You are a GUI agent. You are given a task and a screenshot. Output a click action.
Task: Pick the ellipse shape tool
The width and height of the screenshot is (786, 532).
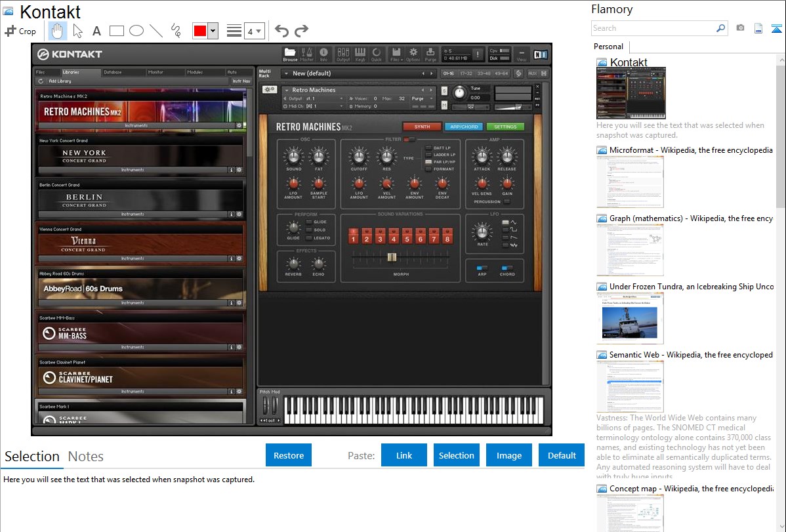pos(136,31)
